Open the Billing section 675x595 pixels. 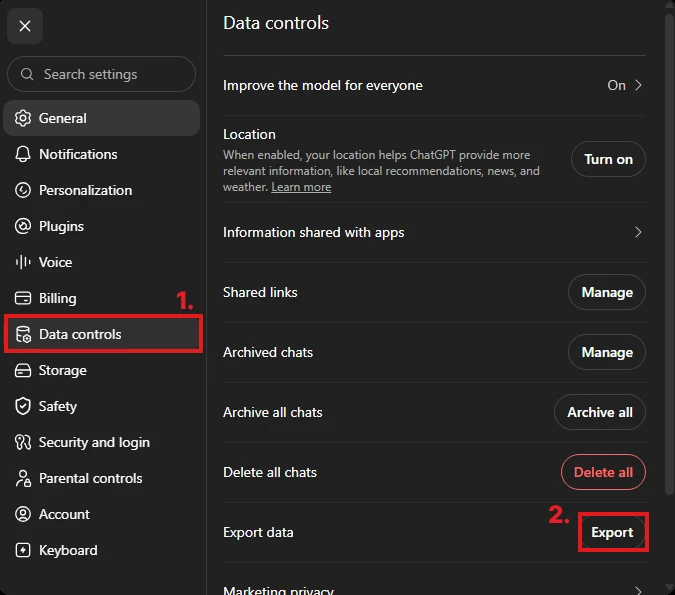[102, 298]
